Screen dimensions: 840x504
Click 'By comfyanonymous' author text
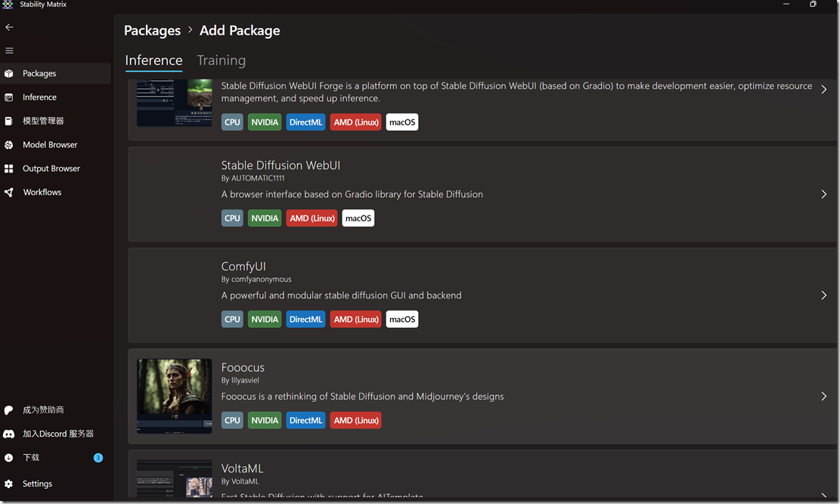pos(256,280)
